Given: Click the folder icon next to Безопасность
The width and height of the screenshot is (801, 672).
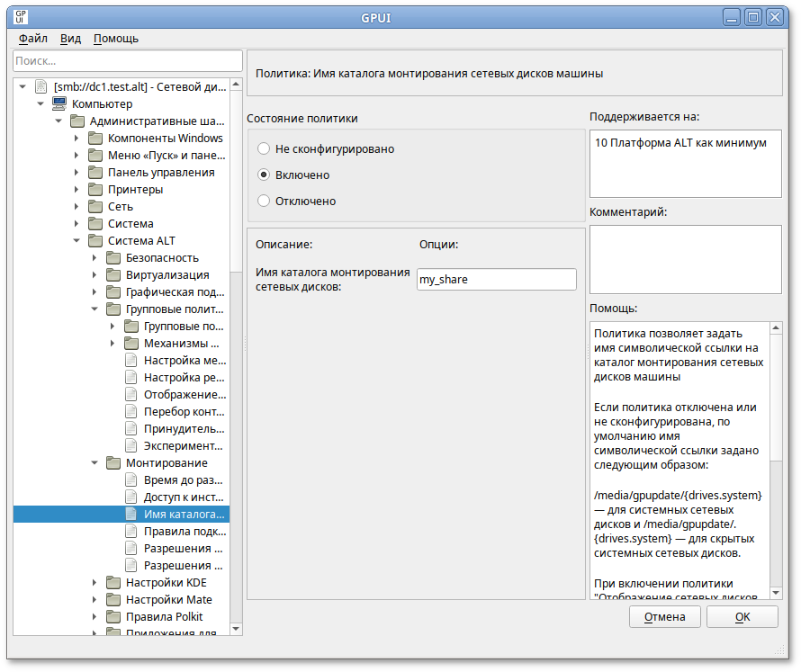Looking at the screenshot, I should coord(113,258).
